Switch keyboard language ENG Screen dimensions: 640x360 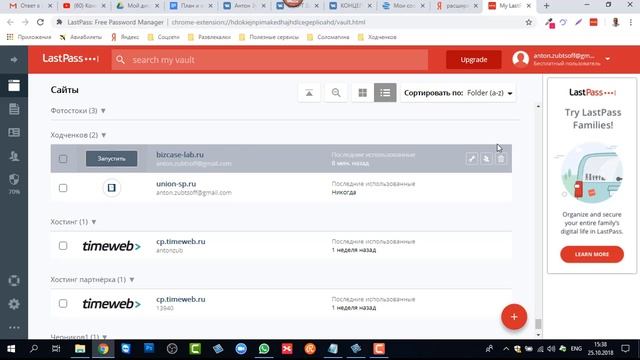click(576, 349)
